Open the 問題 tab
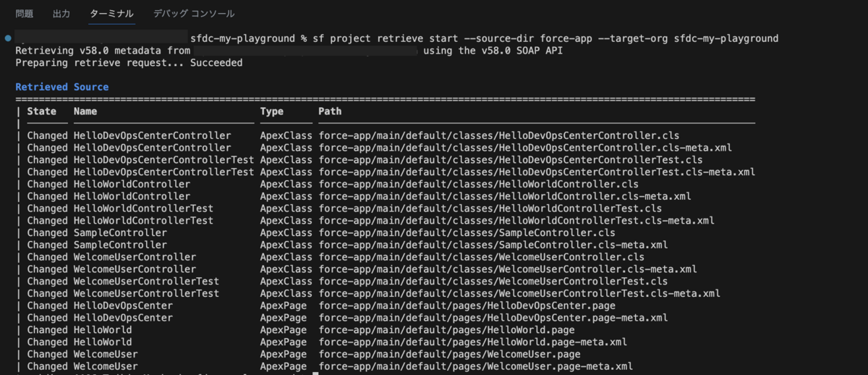Image resolution: width=868 pixels, height=375 pixels. (24, 13)
